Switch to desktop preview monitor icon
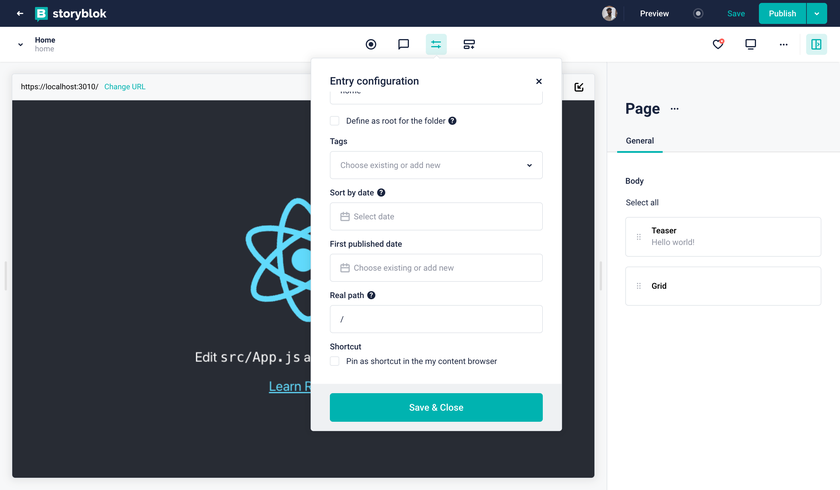This screenshot has height=490, width=840. click(x=751, y=44)
